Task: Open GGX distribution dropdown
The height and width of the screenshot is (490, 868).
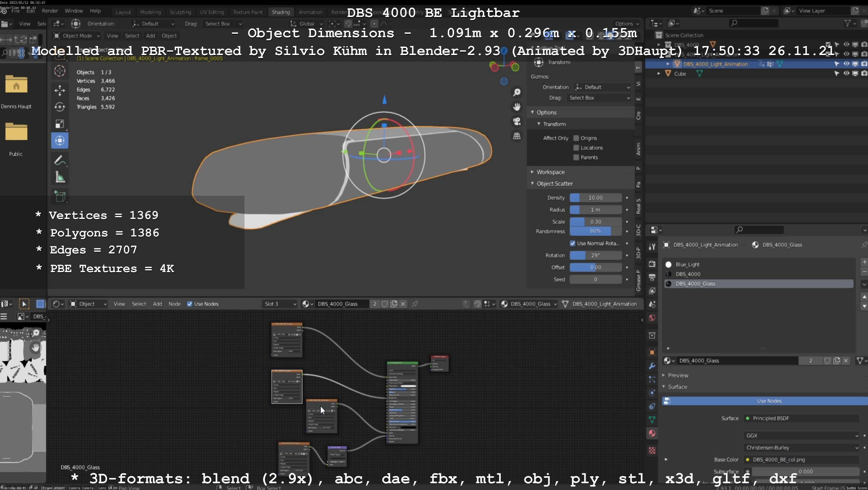Action: tap(801, 435)
